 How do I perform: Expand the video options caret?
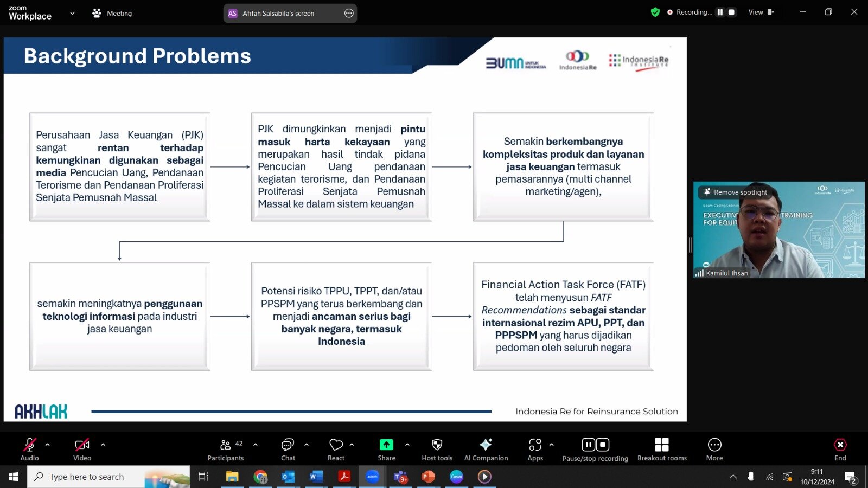point(103,445)
